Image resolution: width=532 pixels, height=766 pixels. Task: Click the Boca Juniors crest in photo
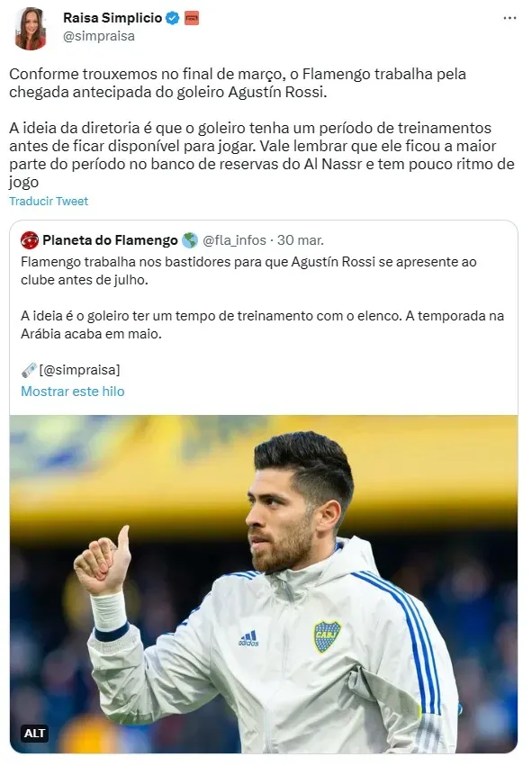[x=327, y=636]
